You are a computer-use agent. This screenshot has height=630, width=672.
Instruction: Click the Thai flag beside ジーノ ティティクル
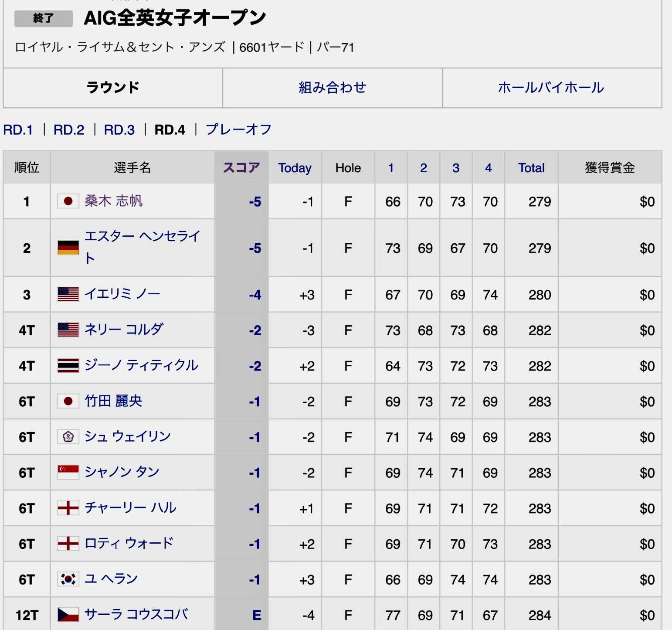coord(68,365)
